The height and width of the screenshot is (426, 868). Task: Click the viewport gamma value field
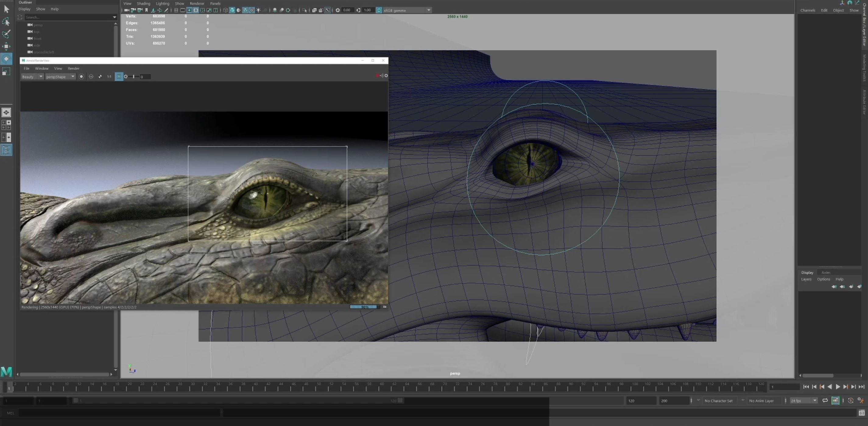[368, 10]
